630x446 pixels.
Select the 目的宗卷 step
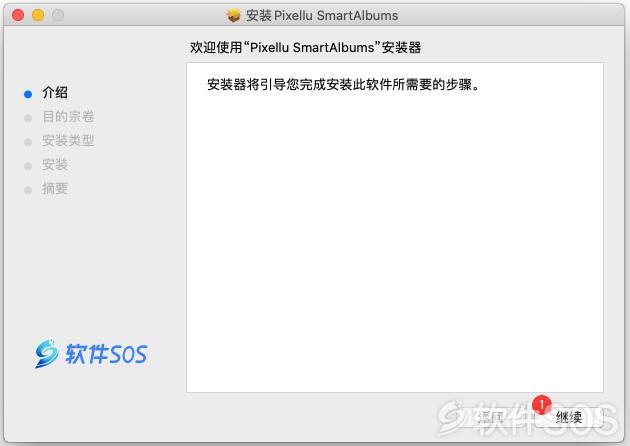68,117
